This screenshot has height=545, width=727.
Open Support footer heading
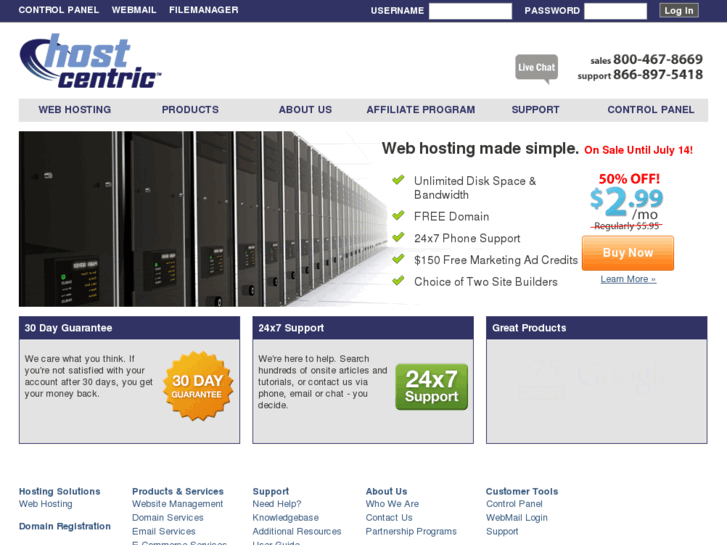coord(271,491)
